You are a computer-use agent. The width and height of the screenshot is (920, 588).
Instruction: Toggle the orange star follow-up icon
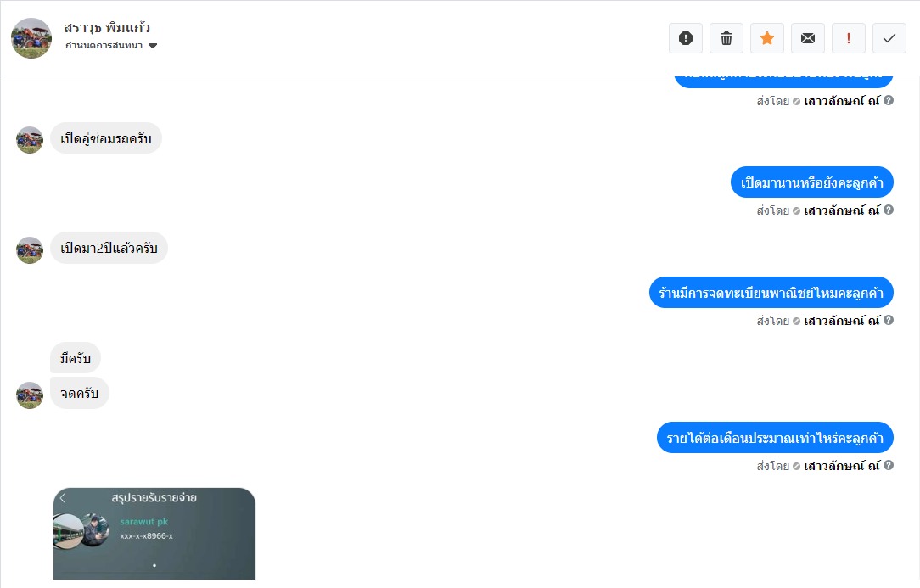767,38
